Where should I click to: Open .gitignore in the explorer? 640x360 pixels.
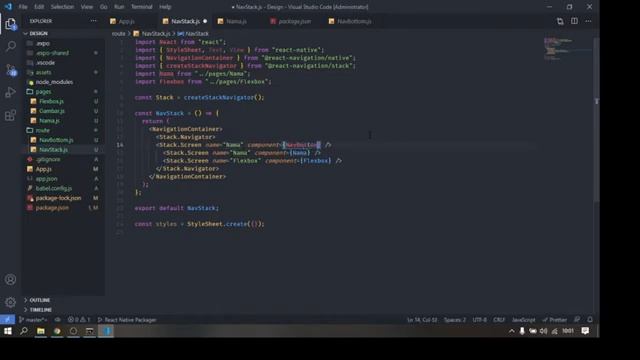coord(48,159)
